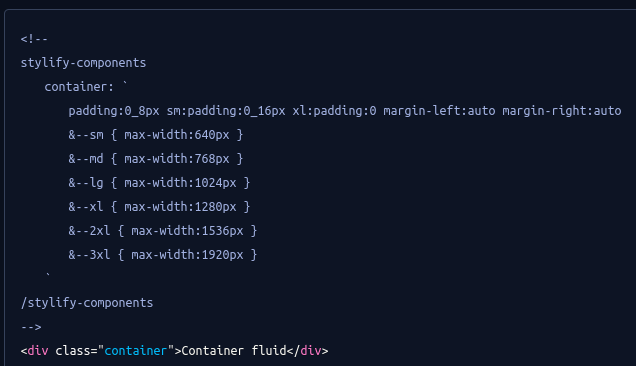Click the closing comment marker -->
Viewport: 636px width, 366px height.
point(31,327)
